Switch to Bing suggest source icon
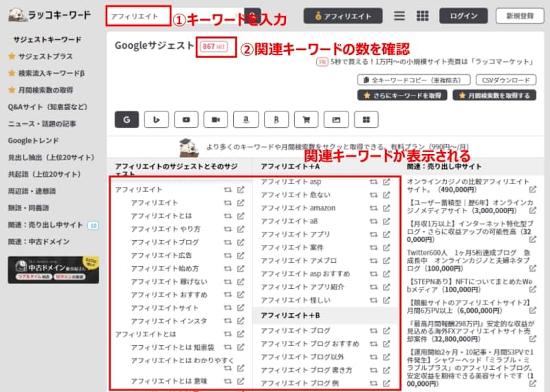The image size is (550, 392). (157, 120)
